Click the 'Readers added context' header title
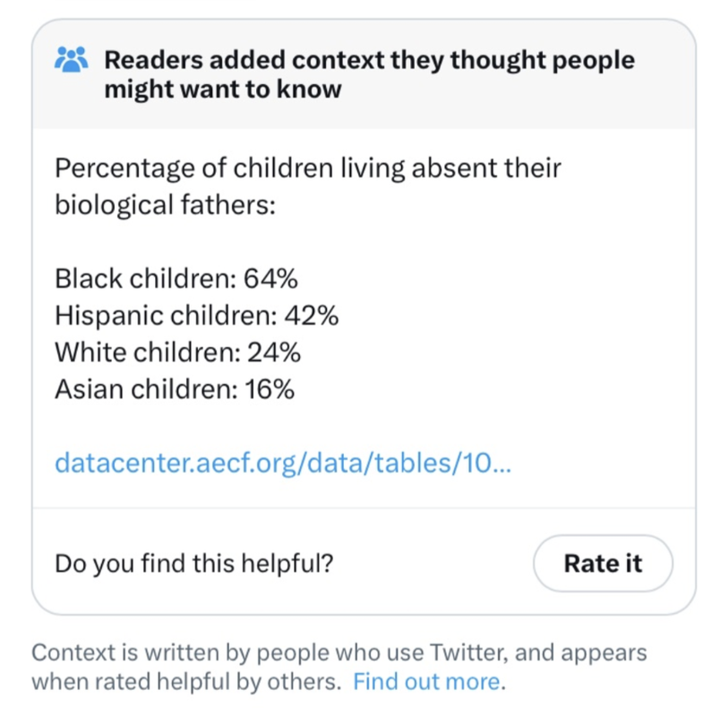 pyautogui.click(x=369, y=61)
